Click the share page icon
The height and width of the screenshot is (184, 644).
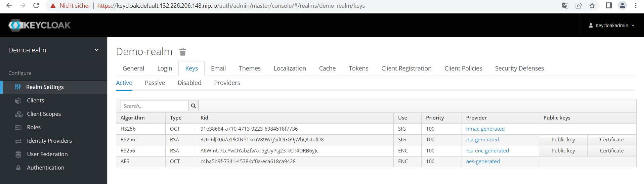[x=578, y=6]
